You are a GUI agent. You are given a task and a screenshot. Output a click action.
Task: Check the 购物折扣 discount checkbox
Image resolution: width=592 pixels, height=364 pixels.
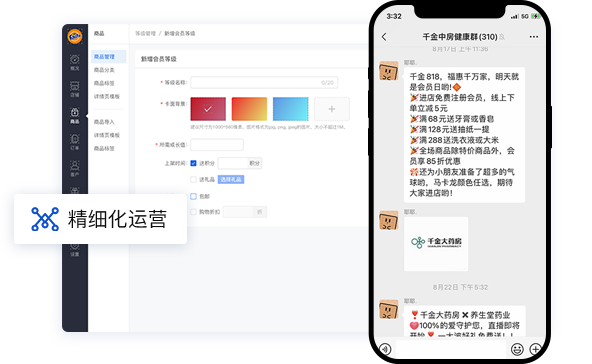[x=193, y=212]
